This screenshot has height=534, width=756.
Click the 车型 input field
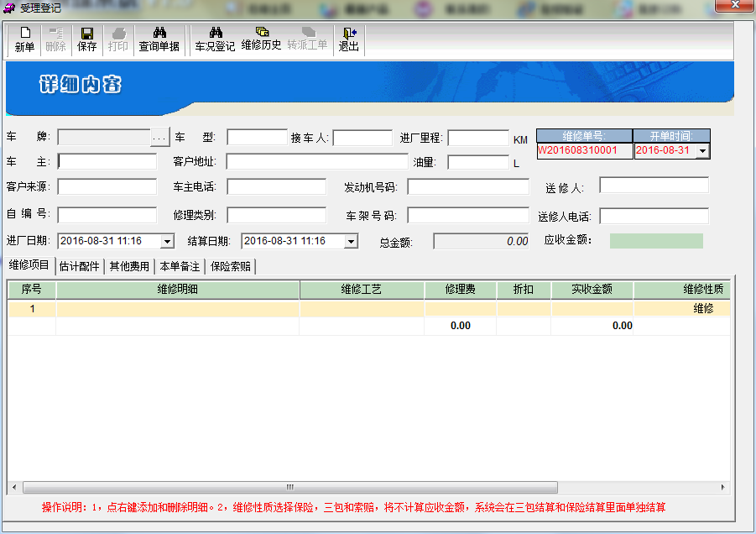coord(257,138)
